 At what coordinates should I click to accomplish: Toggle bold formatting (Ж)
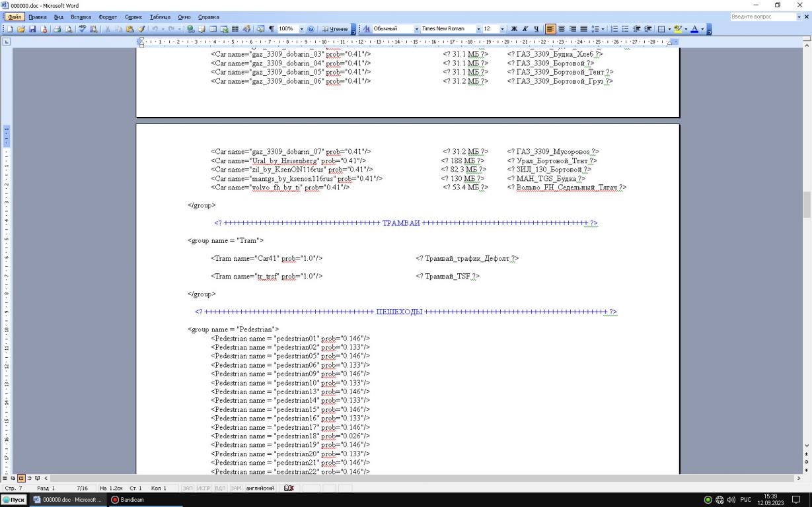[514, 29]
